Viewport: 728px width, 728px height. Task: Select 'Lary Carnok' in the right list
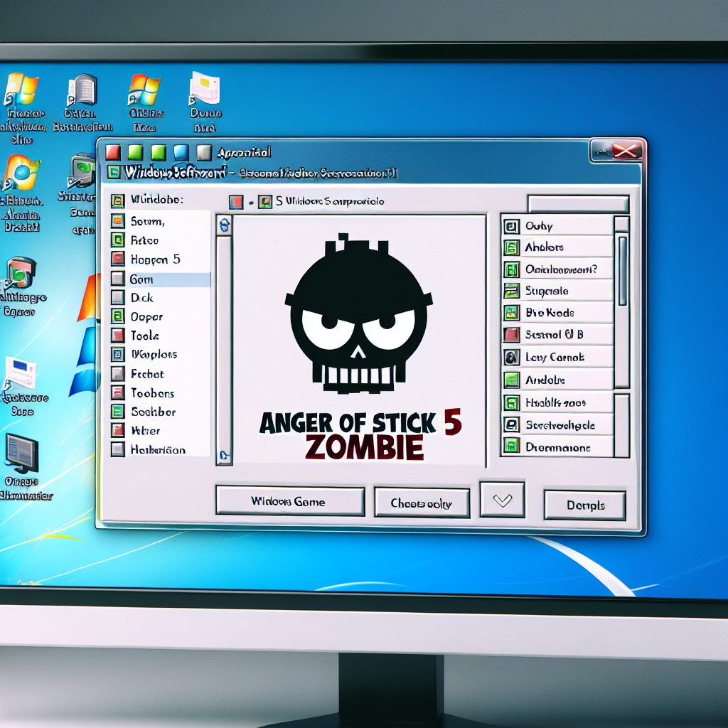(x=558, y=358)
